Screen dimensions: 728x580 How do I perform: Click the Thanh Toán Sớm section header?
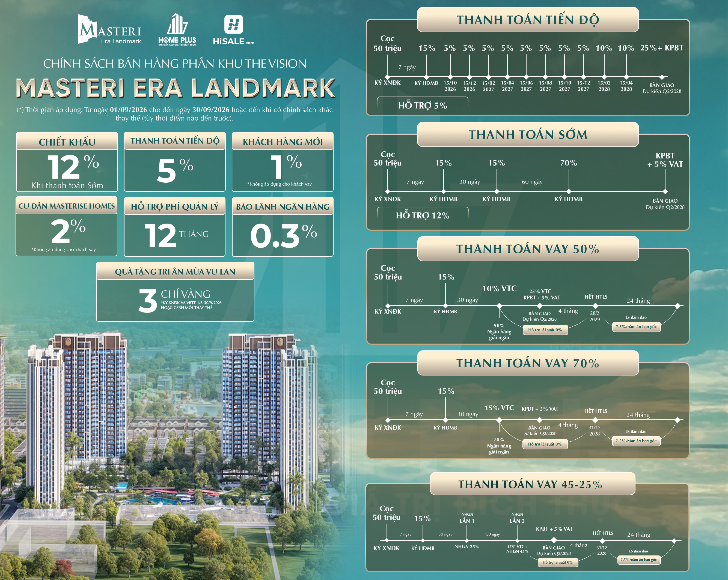click(x=528, y=134)
